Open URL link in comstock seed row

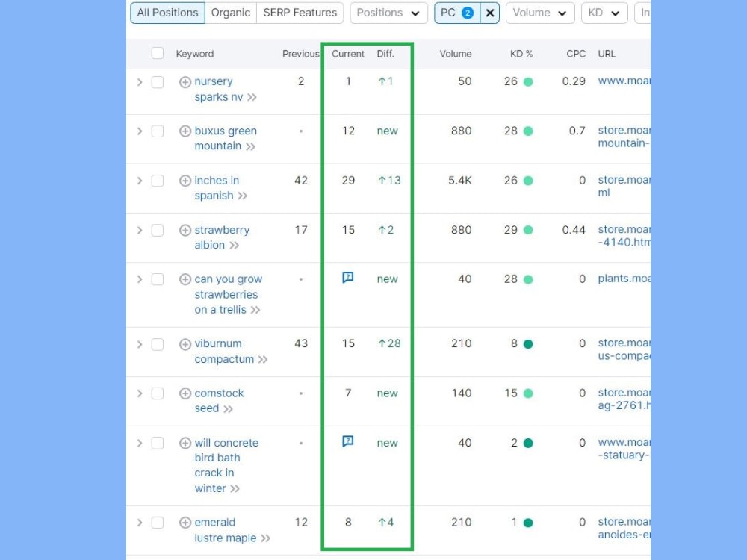pos(624,399)
